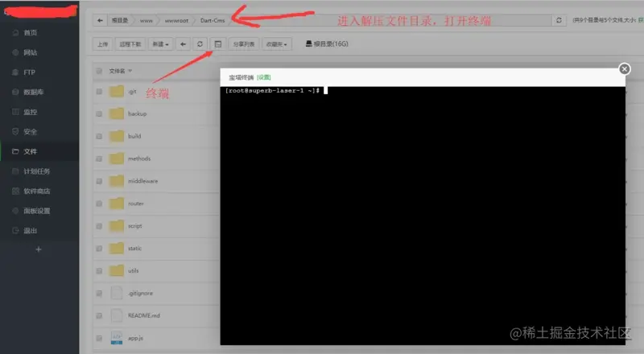Open the 首页 home sidebar item
The height and width of the screenshot is (354, 644).
30,32
